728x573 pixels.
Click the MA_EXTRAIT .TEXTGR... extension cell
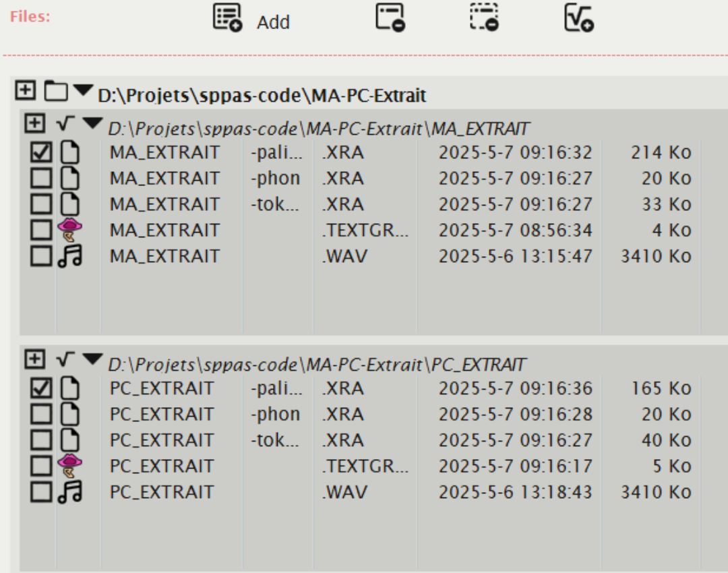pyautogui.click(x=365, y=231)
